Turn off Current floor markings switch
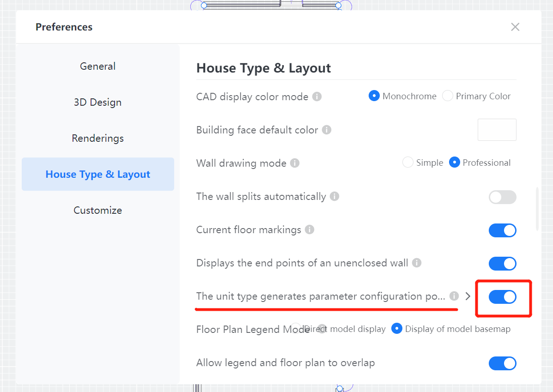The height and width of the screenshot is (392, 553). click(x=502, y=230)
